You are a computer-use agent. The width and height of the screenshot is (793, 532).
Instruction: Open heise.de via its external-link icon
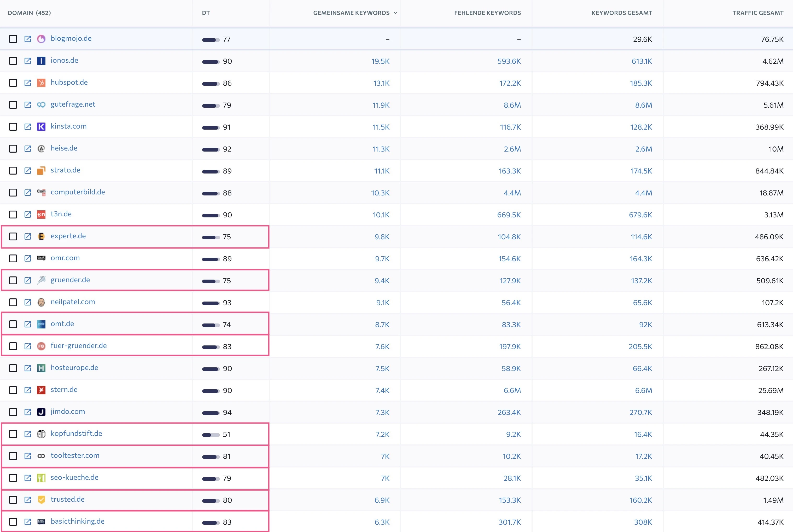click(x=28, y=148)
